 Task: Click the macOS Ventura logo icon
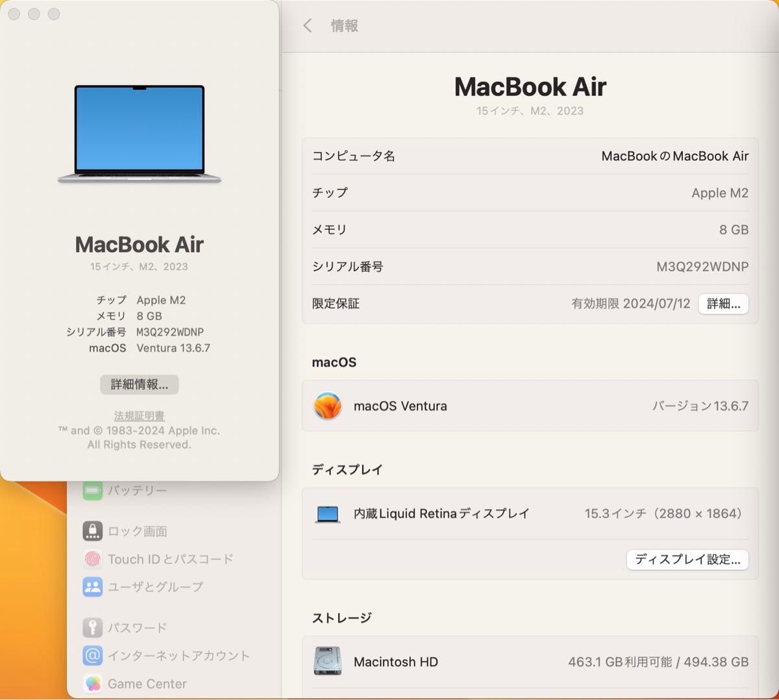328,406
